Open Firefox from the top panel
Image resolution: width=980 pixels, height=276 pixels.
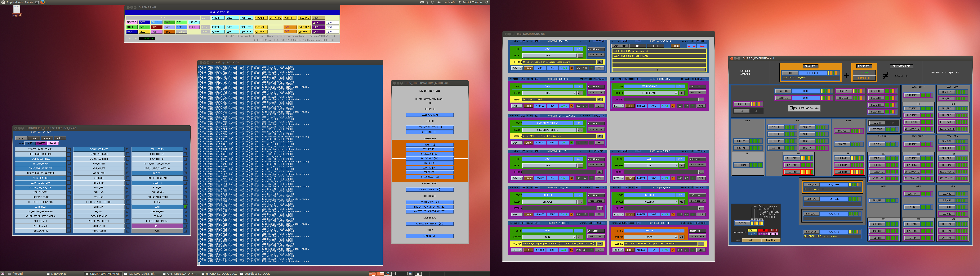coord(43,2)
